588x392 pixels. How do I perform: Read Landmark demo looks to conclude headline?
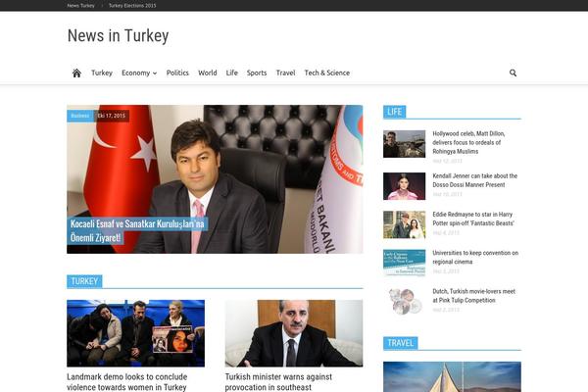(x=127, y=382)
